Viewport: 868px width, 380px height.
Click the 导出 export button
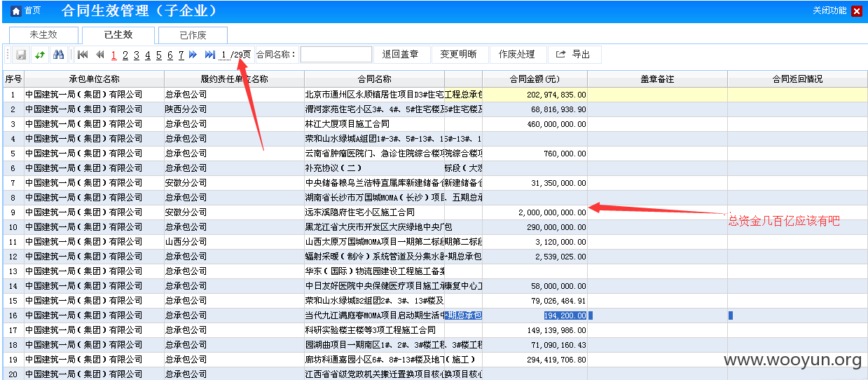tap(574, 54)
